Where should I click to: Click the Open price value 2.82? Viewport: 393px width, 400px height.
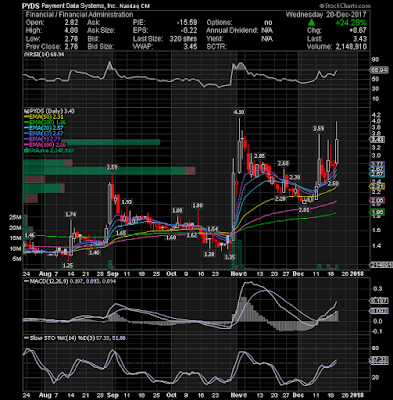[x=72, y=23]
